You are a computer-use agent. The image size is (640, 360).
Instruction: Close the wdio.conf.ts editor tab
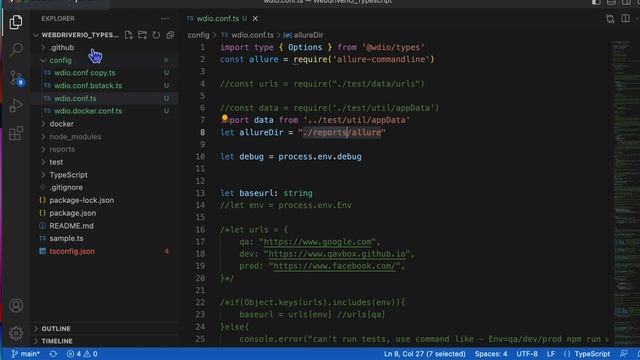pyautogui.click(x=255, y=19)
